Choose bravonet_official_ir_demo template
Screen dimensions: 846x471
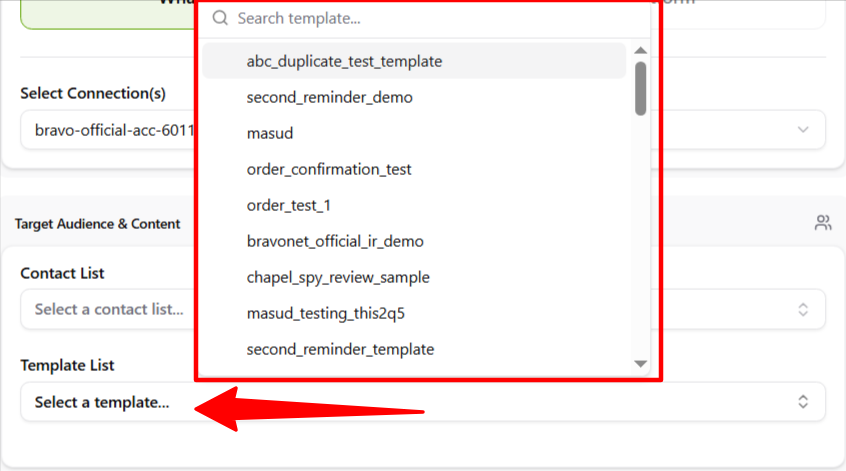tap(335, 241)
